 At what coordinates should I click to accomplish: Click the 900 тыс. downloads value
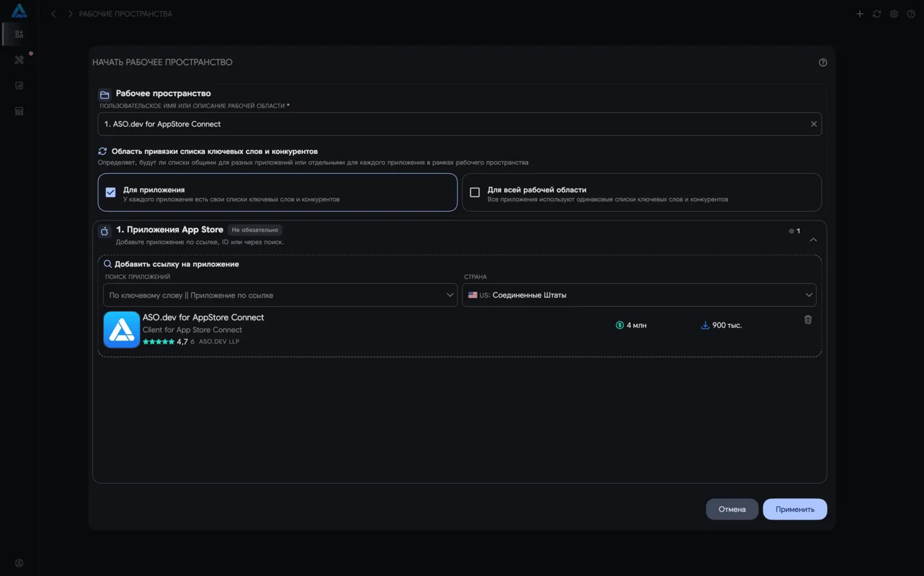(x=727, y=325)
